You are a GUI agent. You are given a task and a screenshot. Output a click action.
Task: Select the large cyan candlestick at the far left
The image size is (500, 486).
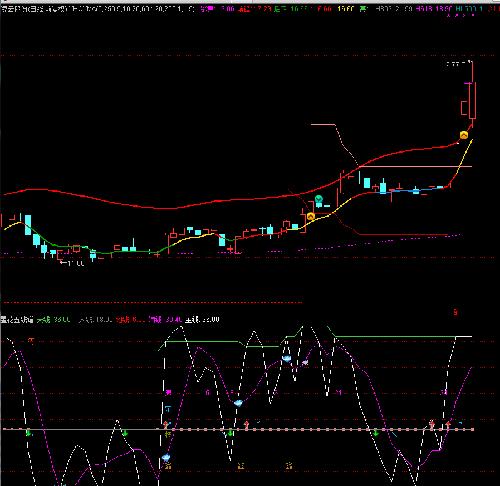click(28, 225)
